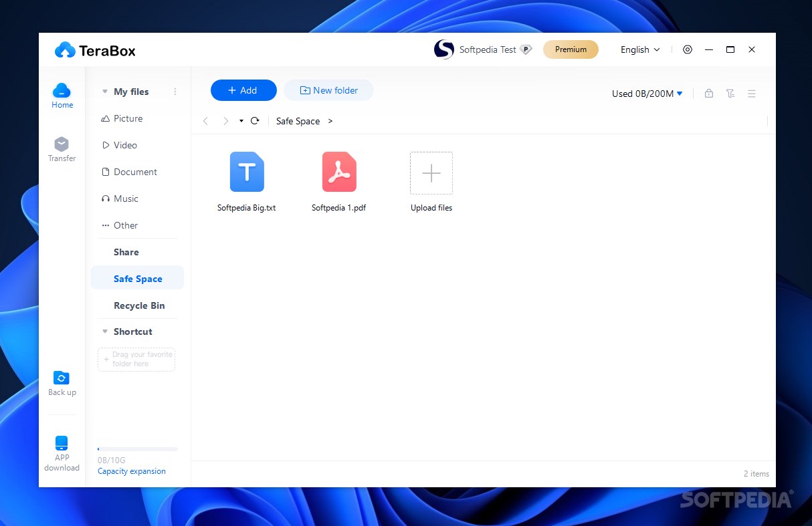Click the Softpedia Test account name
812x526 pixels.
point(488,49)
